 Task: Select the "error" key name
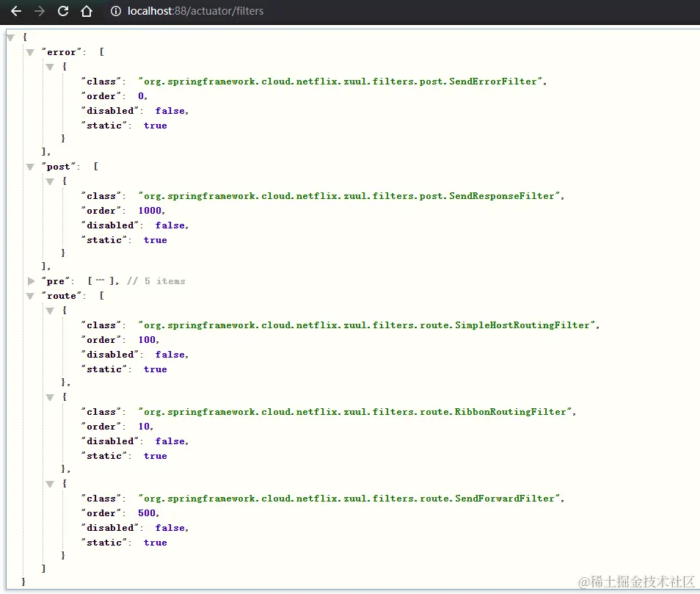[x=62, y=52]
